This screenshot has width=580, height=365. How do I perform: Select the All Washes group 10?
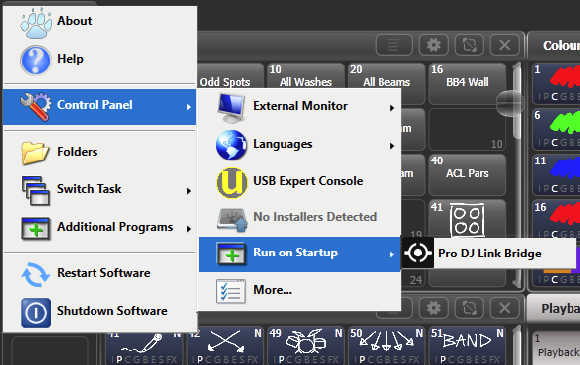(306, 76)
